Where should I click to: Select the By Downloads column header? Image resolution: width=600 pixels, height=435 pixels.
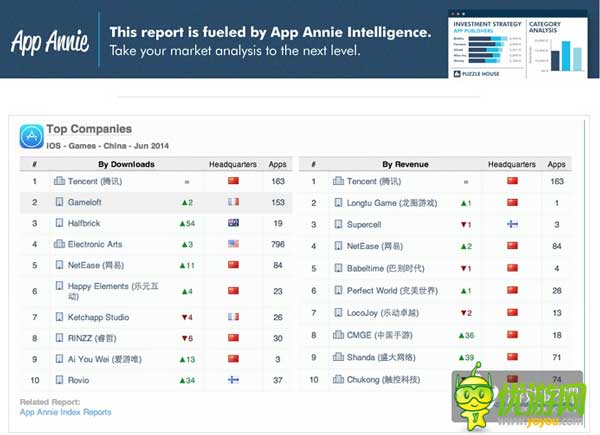(x=126, y=164)
